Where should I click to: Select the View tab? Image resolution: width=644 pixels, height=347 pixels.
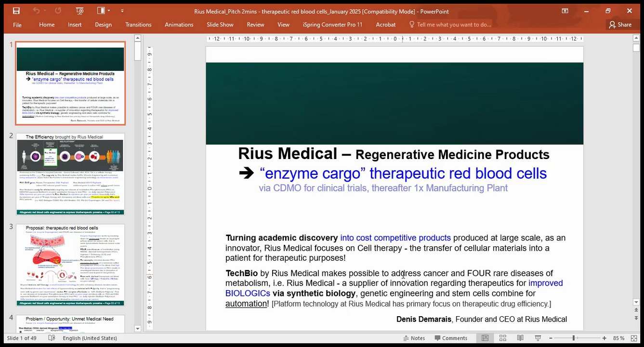[283, 25]
